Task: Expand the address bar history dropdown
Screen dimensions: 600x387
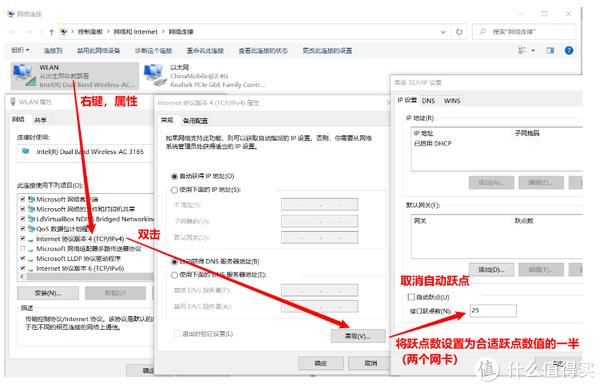Action: tap(443, 32)
